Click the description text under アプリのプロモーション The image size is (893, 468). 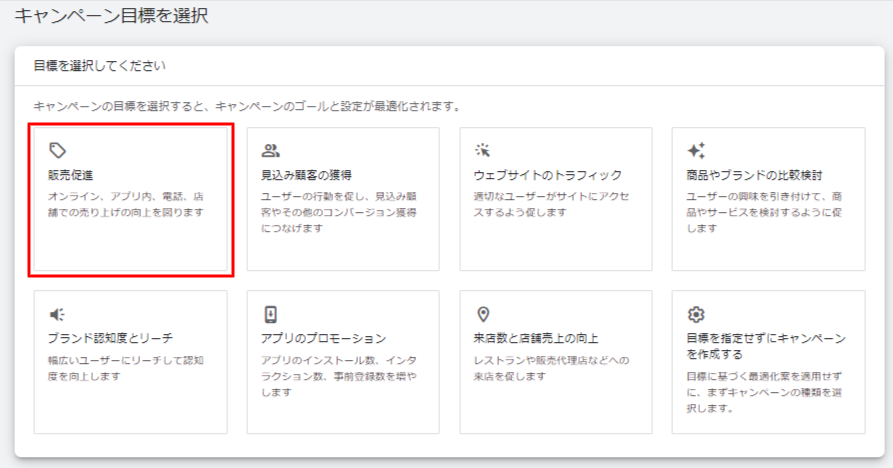(x=337, y=376)
